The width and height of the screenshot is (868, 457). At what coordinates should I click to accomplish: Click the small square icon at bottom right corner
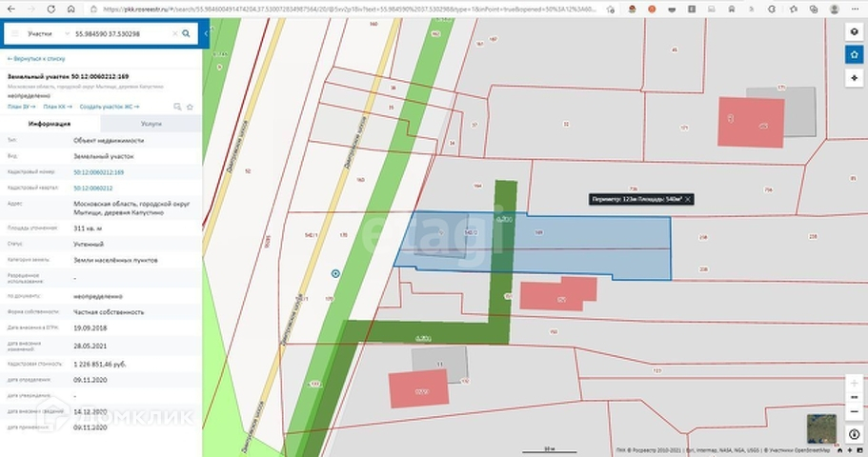(x=859, y=451)
